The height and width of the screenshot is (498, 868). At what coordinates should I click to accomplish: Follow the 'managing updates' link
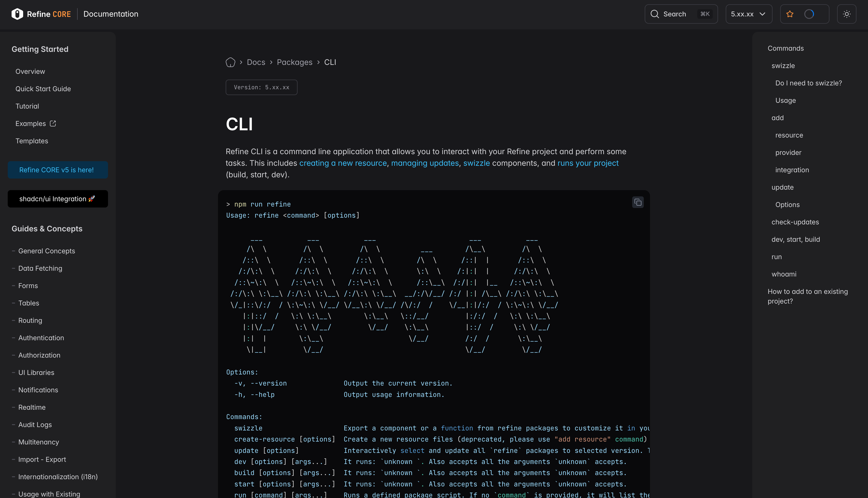click(x=425, y=163)
